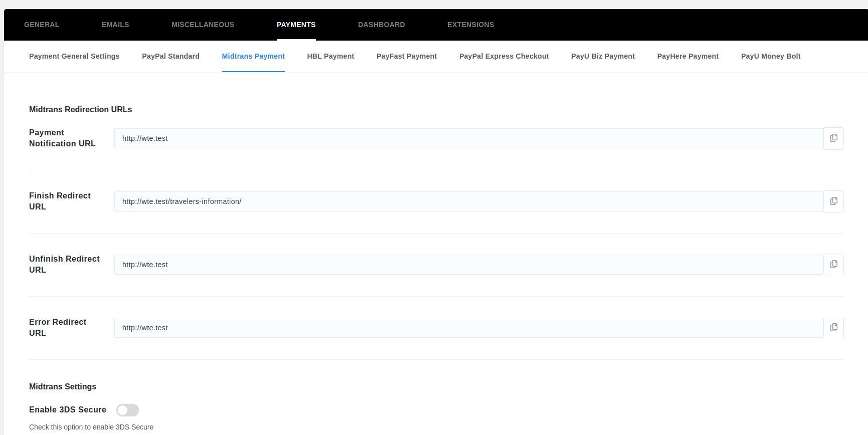Copy the Payment Notification URL
This screenshot has width=868, height=435.
point(833,138)
